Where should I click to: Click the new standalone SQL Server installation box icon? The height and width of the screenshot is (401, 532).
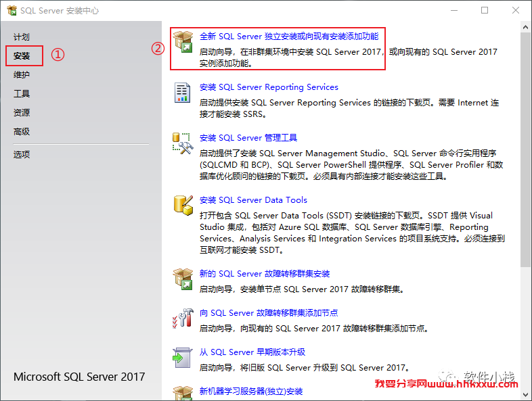(x=183, y=42)
